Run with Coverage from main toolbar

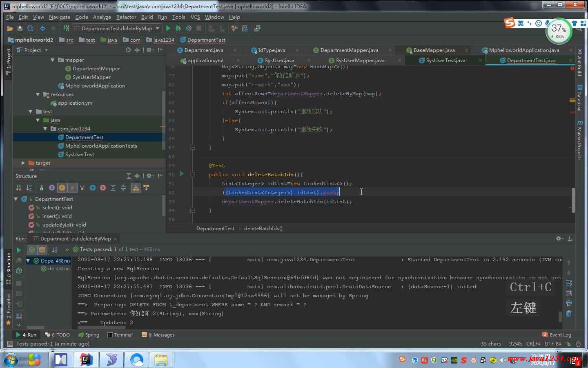[189, 28]
